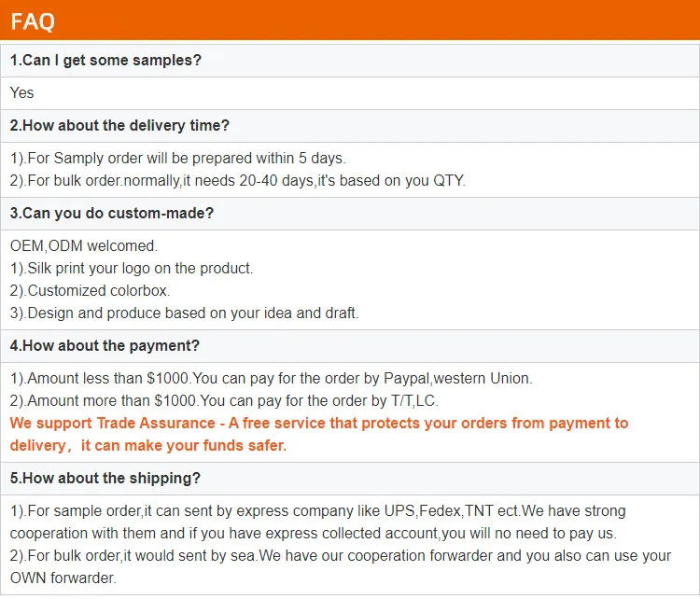
Task: Click the 'Amount less than $1000' payment line
Action: point(271,379)
